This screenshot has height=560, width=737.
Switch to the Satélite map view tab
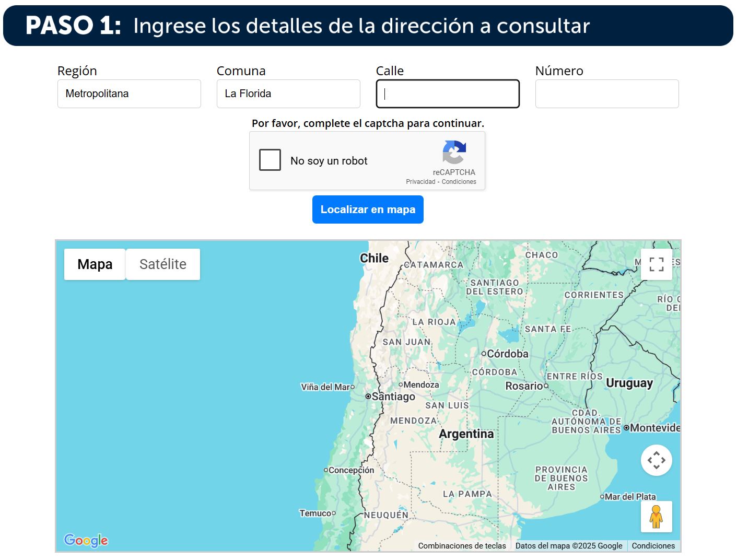coord(162,264)
